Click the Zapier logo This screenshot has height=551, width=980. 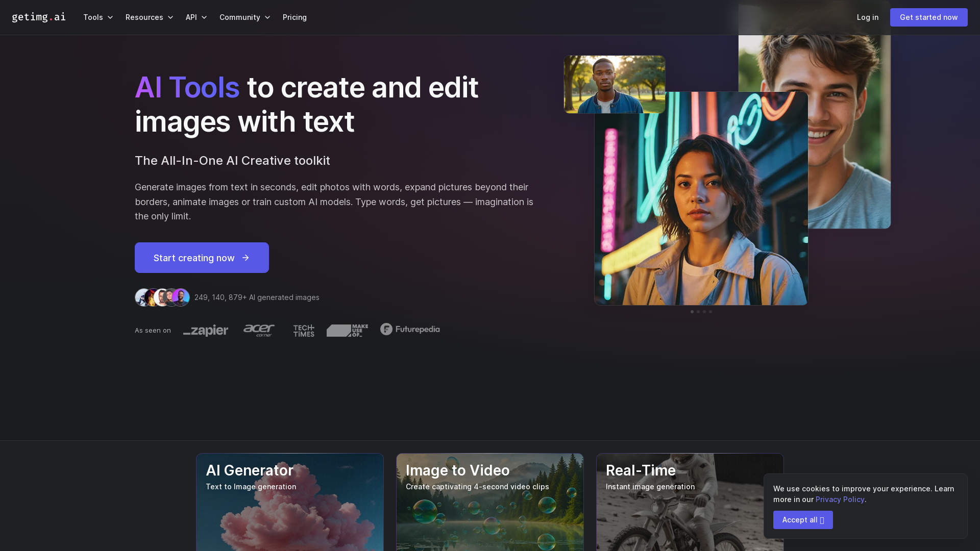coord(206,331)
